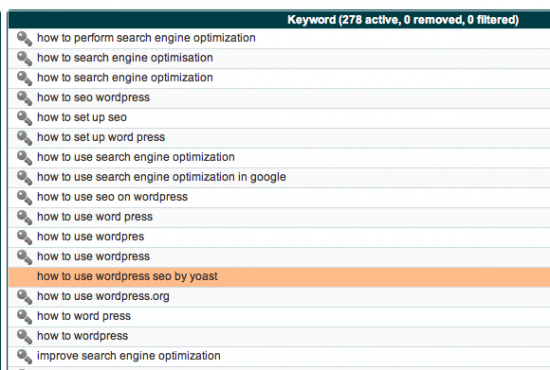This screenshot has height=370, width=550.
Task: Click key icon for 'how to set up word press'
Action: [x=25, y=138]
